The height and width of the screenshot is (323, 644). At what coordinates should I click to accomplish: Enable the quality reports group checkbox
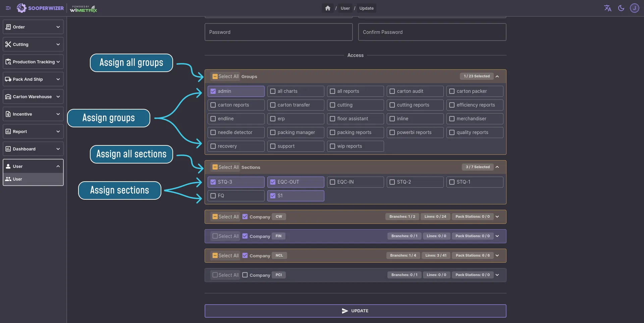(x=452, y=132)
